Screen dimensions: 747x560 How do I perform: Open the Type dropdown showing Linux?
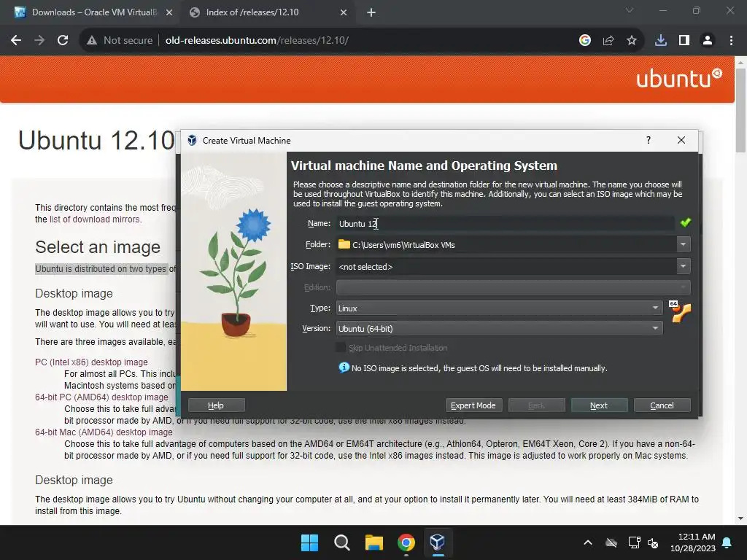499,308
